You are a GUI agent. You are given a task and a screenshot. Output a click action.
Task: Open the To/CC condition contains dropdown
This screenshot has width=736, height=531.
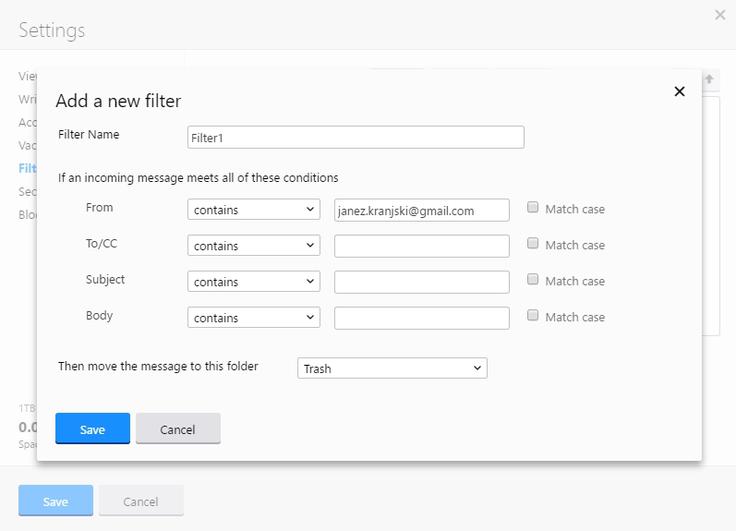(253, 246)
